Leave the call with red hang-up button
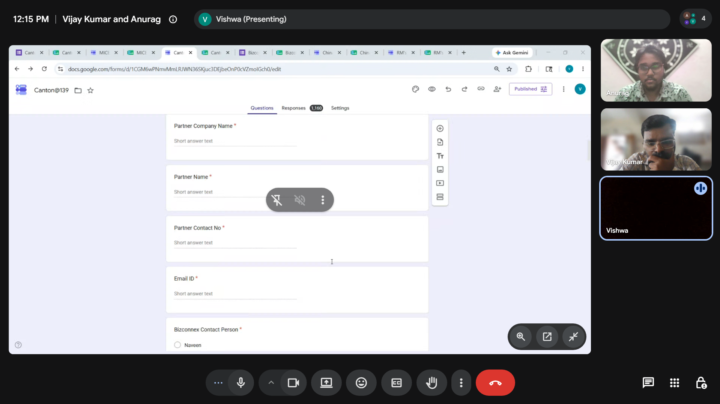This screenshot has height=404, width=720. [x=495, y=383]
